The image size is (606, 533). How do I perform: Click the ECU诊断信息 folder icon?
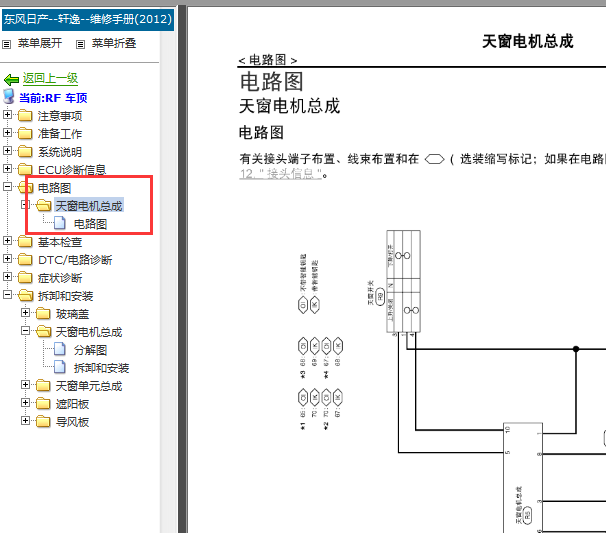tap(25, 169)
